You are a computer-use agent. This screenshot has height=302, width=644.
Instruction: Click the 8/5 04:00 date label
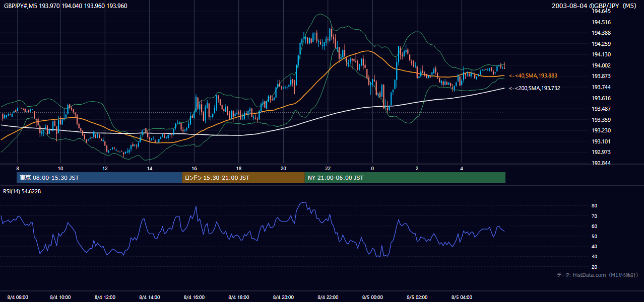462,297
